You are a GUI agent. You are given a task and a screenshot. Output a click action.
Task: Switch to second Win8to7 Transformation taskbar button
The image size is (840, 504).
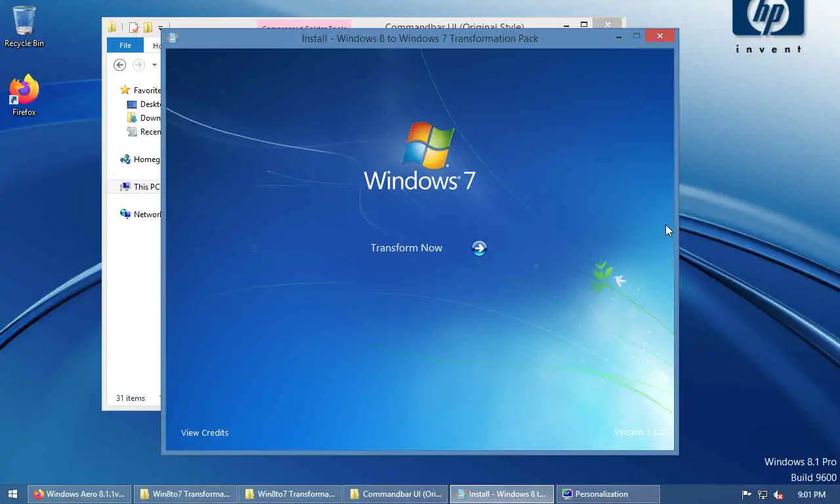pos(290,494)
